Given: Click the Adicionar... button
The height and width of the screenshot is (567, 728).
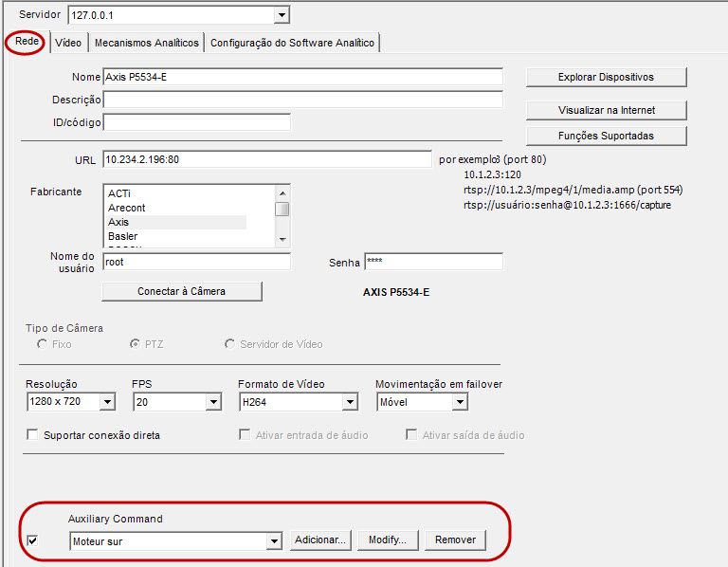Looking at the screenshot, I should click(320, 540).
